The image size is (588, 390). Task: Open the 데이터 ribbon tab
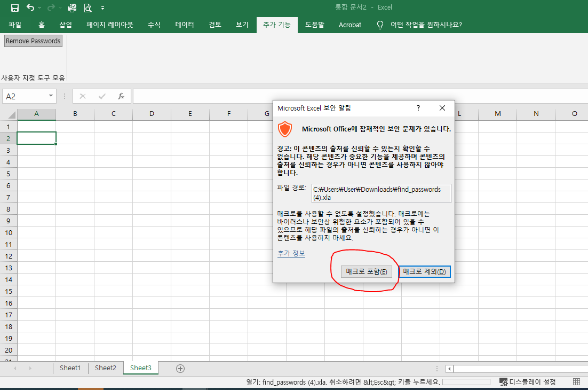point(185,25)
